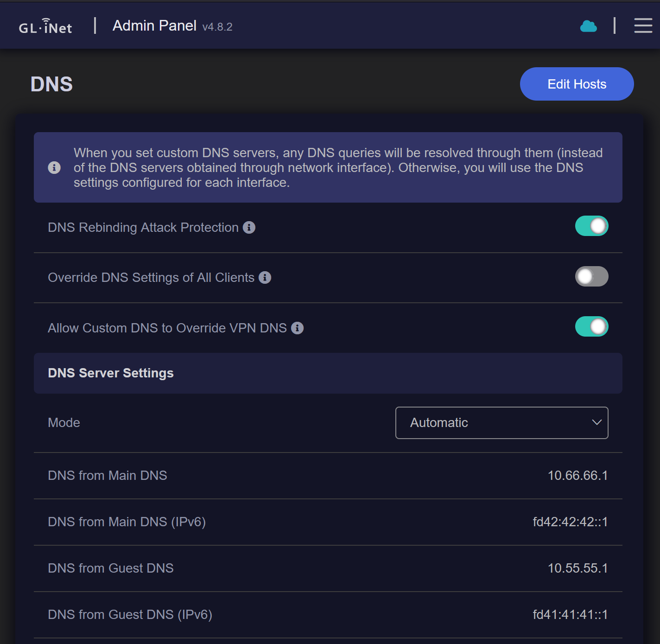This screenshot has height=644, width=660.
Task: Click the Guest DNS address 10.55.55.1
Action: tap(577, 568)
